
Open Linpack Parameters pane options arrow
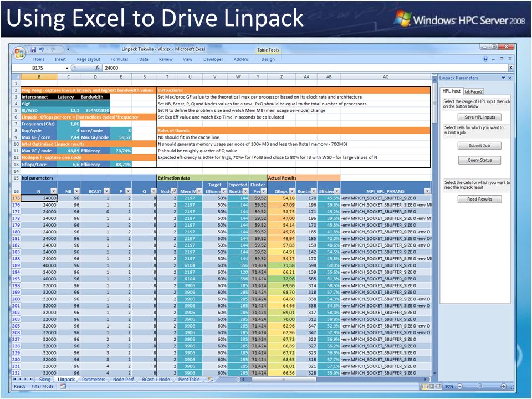[503, 78]
